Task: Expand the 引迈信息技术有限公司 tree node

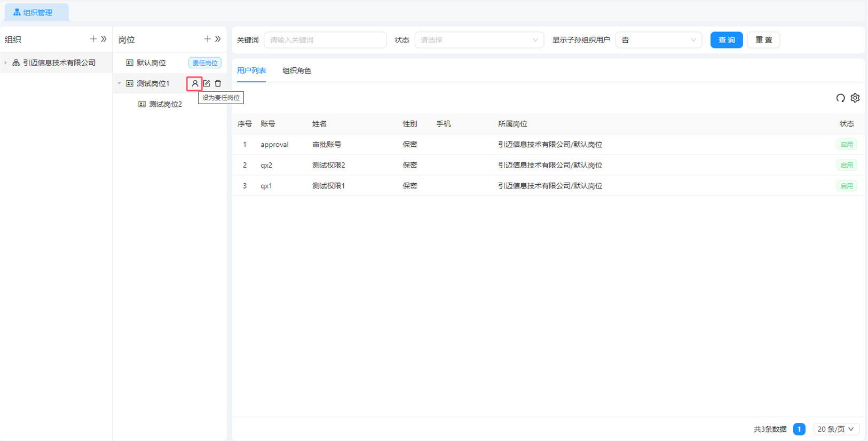Action: (x=6, y=63)
